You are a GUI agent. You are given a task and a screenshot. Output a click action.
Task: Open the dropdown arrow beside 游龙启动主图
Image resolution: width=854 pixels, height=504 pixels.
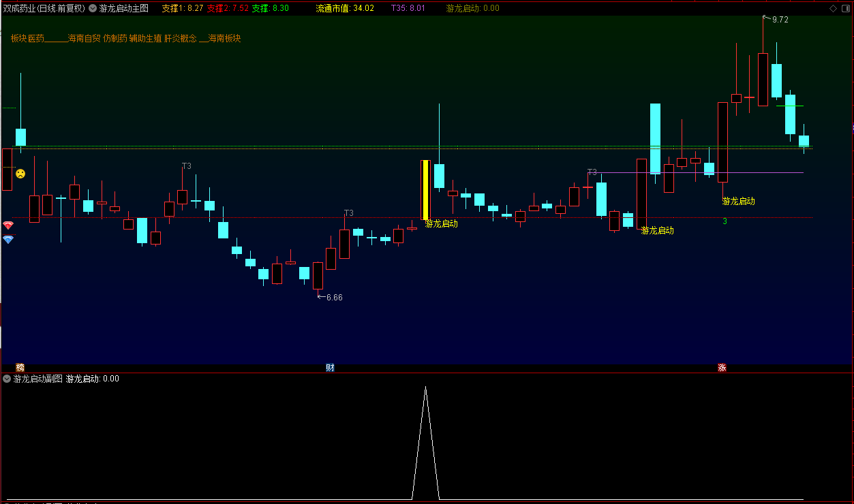93,8
